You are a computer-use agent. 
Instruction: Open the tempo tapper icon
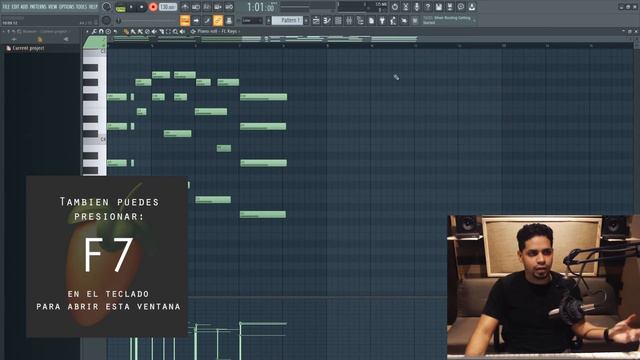pyautogui.click(x=393, y=20)
